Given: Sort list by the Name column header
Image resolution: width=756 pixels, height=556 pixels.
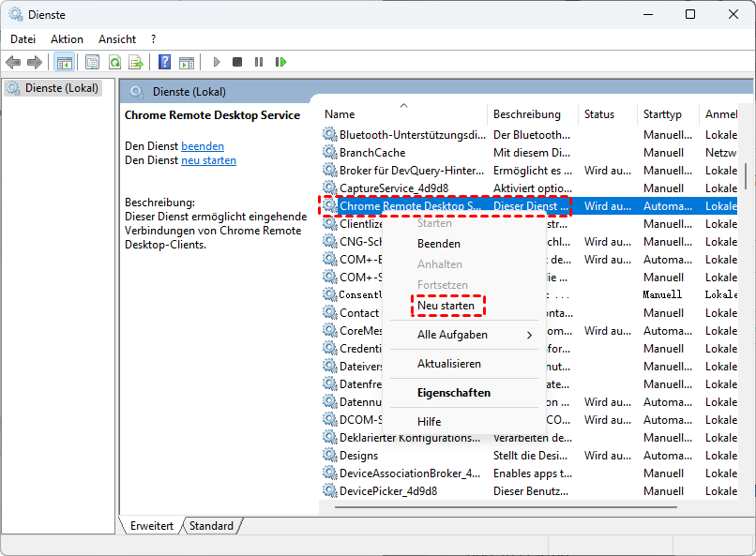Looking at the screenshot, I should (340, 114).
